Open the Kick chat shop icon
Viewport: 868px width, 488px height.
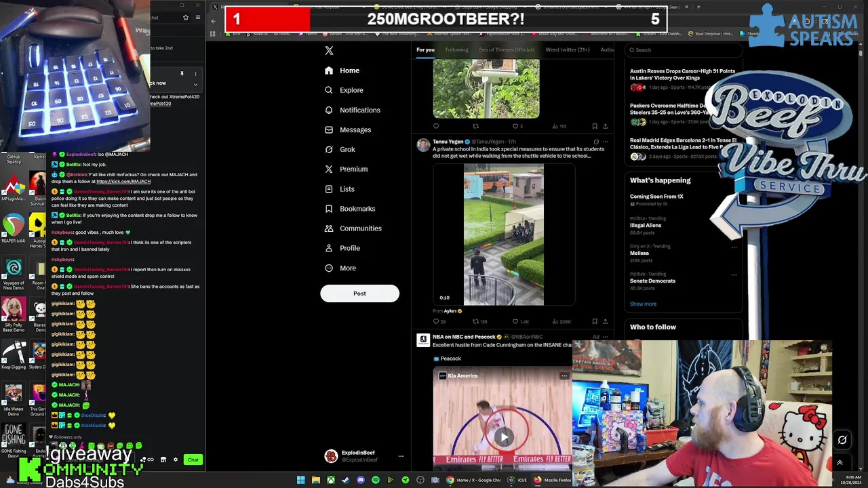coord(163,460)
